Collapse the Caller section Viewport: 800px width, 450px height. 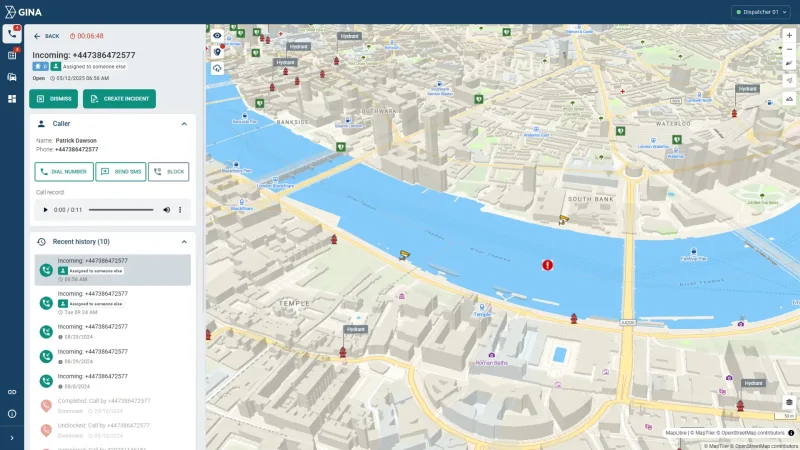[x=184, y=124]
